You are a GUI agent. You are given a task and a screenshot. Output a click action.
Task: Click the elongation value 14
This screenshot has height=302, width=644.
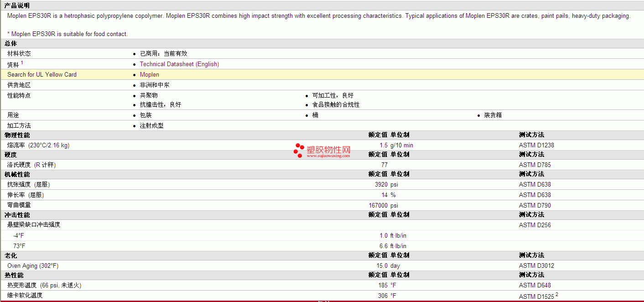pos(384,195)
